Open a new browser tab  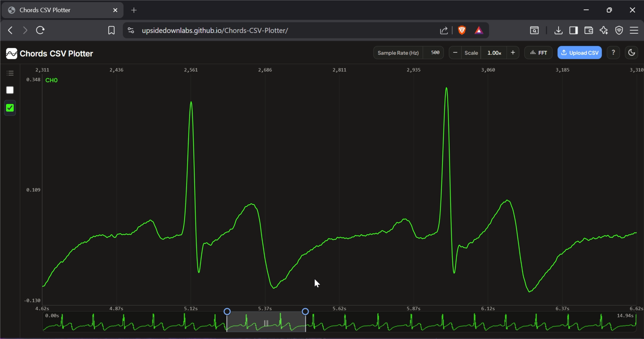point(134,10)
